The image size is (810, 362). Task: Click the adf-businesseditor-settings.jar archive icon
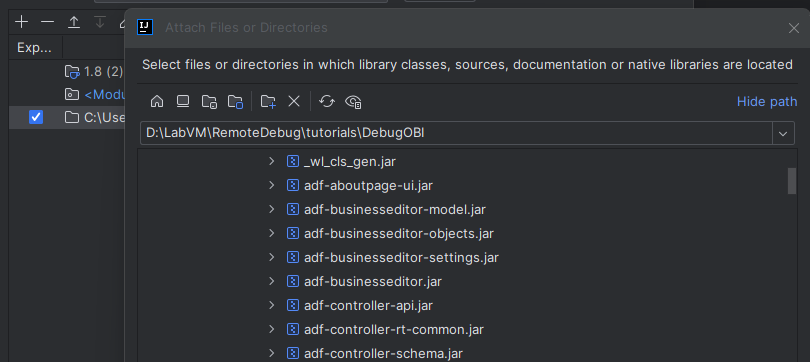(x=293, y=257)
